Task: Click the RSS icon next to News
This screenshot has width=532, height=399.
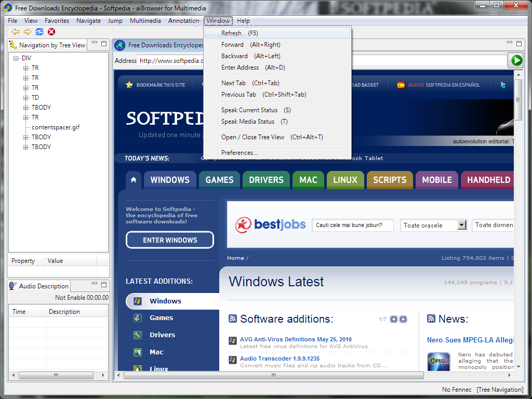Action: 431,318
